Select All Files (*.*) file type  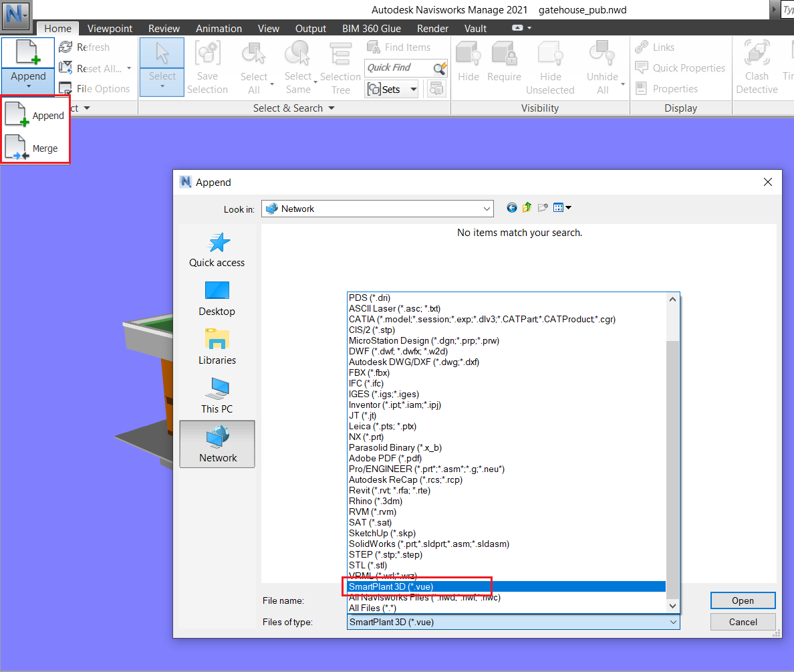507,608
